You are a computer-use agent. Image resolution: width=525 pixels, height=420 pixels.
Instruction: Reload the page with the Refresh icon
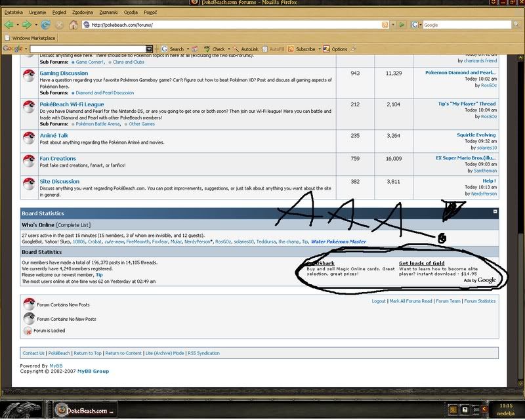[45, 24]
